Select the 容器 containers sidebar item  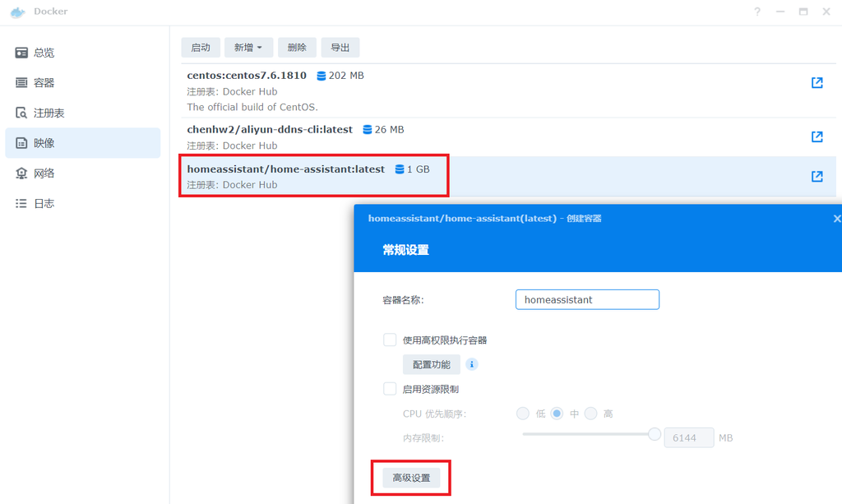[x=45, y=82]
